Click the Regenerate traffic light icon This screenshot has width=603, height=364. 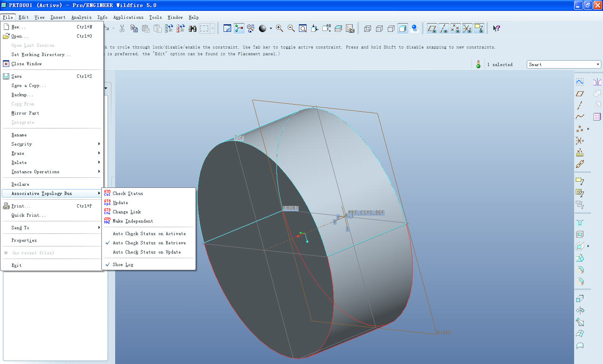point(478,64)
